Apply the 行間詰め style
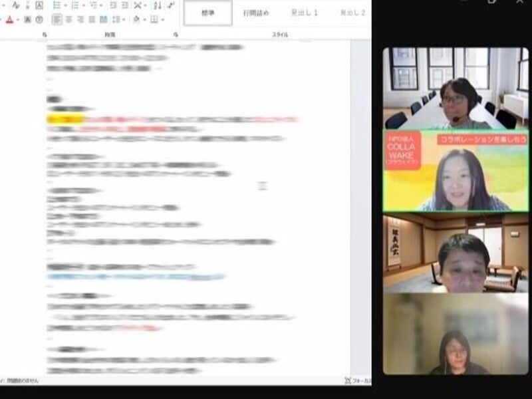Viewport: 532px width, 399px height. [x=256, y=13]
